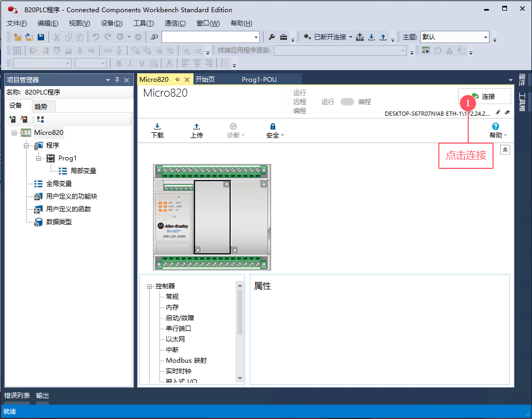Click controller settings scrollbar down arrow
This screenshot has height=419, width=532.
coord(240,378)
